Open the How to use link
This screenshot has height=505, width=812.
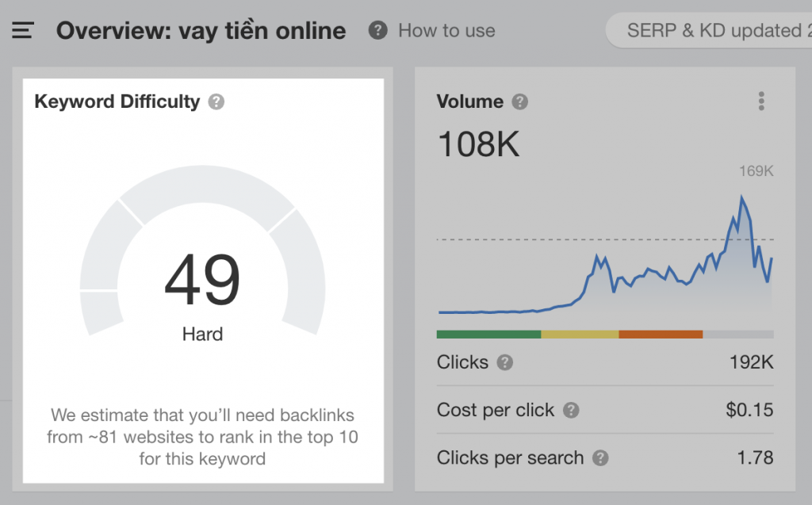[x=446, y=31]
